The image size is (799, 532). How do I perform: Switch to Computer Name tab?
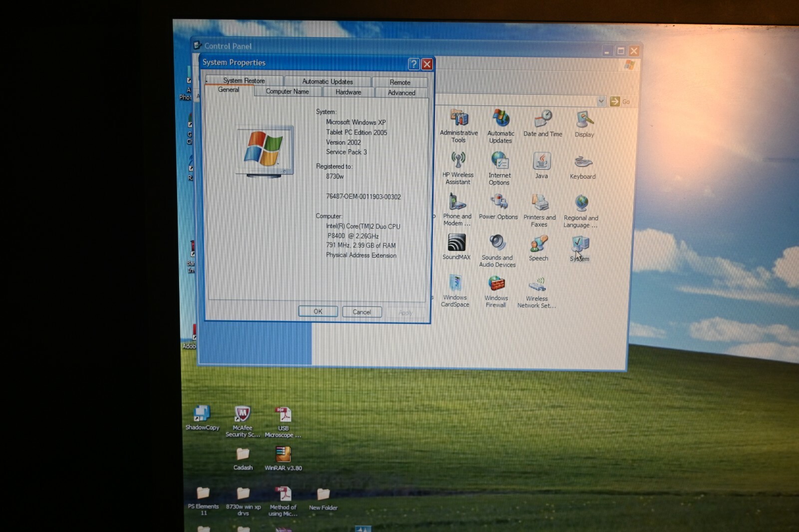point(288,91)
